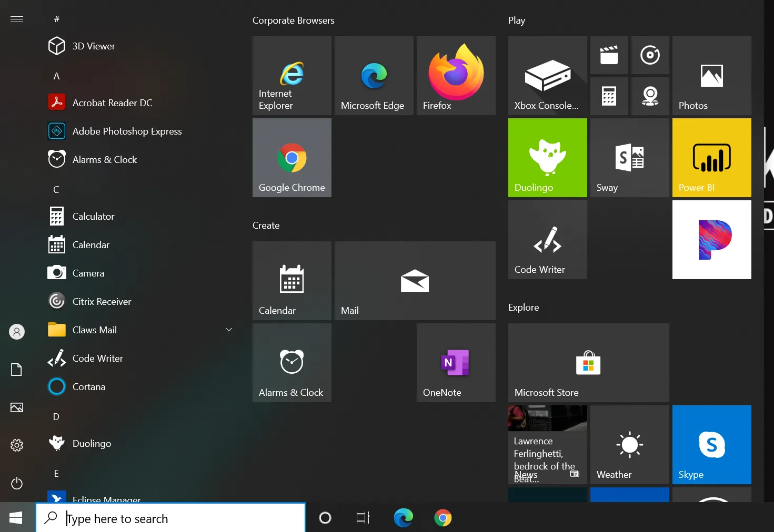This screenshot has height=532, width=774.
Task: Open the Microsoft Store tile
Action: click(x=589, y=363)
